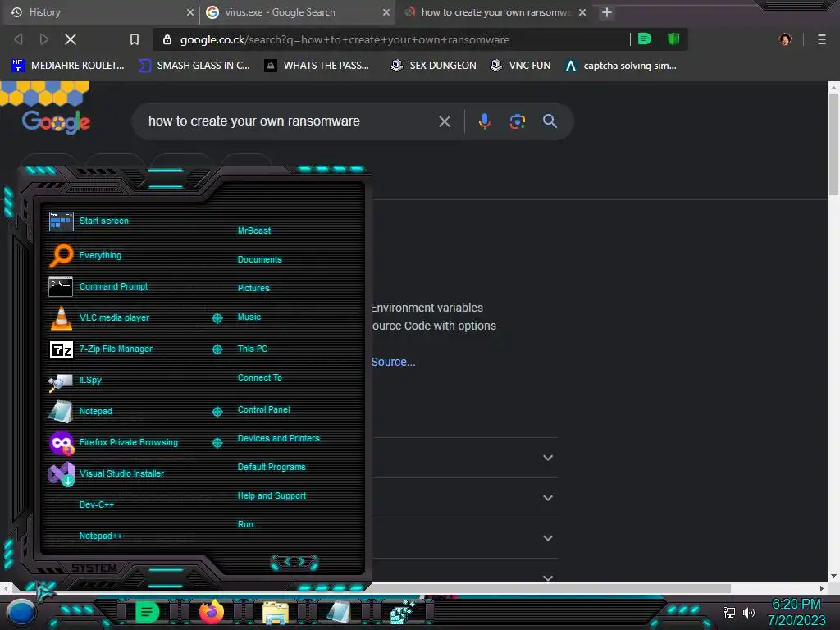Open Notepad++ entry

point(101,536)
